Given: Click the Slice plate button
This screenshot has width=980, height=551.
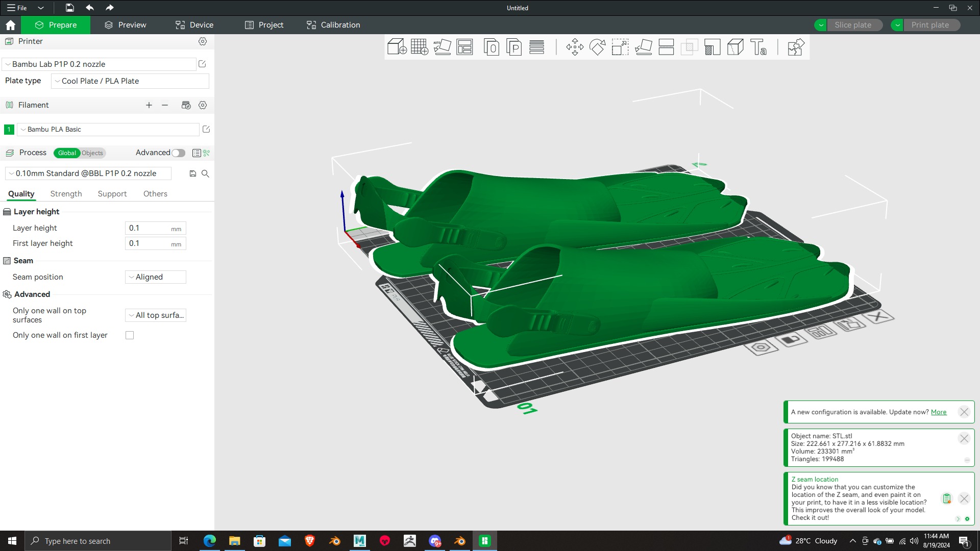Looking at the screenshot, I should (854, 25).
